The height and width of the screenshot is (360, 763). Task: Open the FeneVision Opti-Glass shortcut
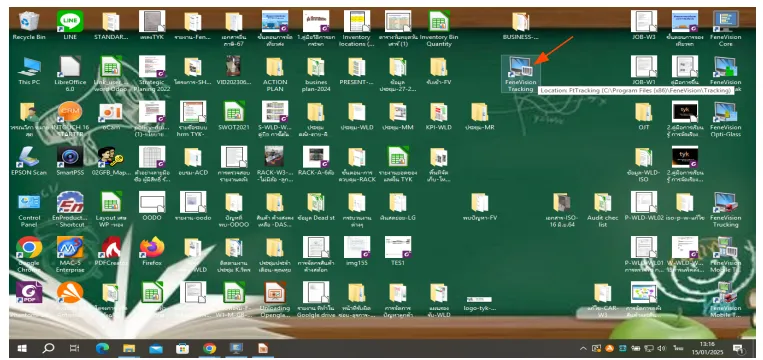click(726, 119)
